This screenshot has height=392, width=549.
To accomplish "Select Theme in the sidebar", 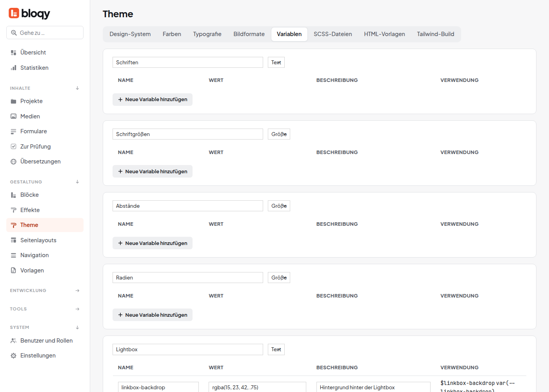I will (45, 225).
